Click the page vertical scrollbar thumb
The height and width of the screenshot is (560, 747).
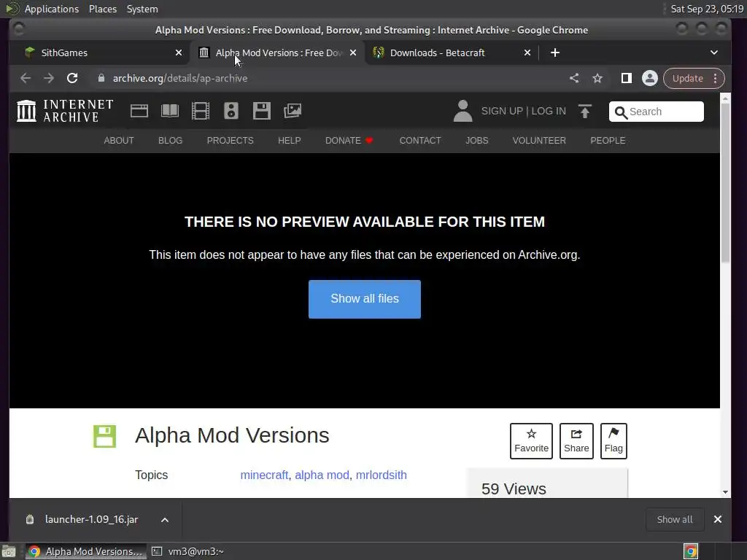point(725,182)
